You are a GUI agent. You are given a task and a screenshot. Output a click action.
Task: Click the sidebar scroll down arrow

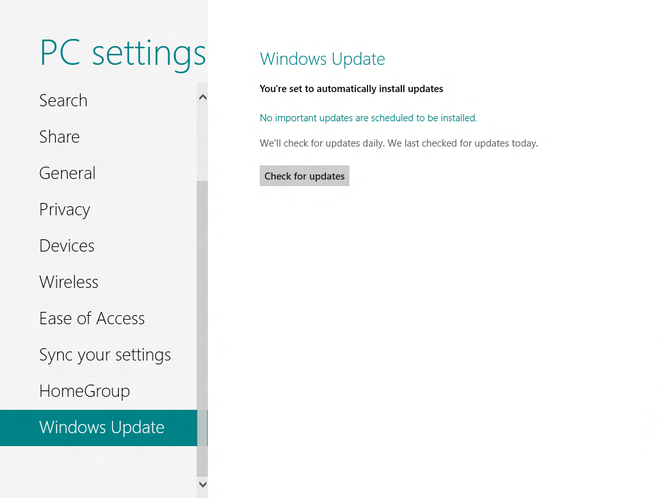pyautogui.click(x=203, y=484)
